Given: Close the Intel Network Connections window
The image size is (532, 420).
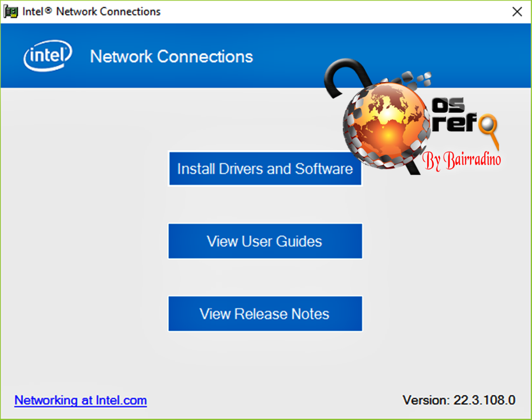Looking at the screenshot, I should click(x=517, y=11).
